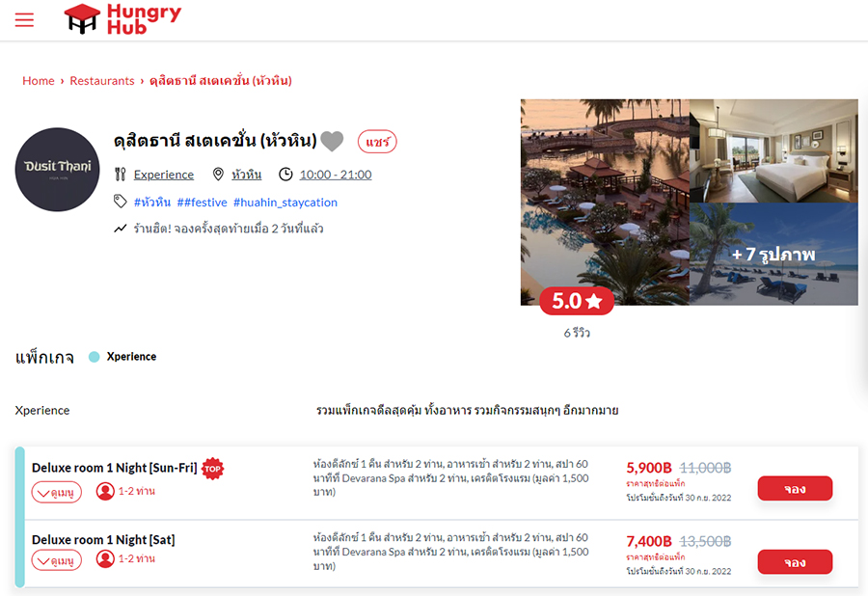Expand menu for Deluxe room Sat
Screen dimensions: 868x596
click(x=57, y=560)
